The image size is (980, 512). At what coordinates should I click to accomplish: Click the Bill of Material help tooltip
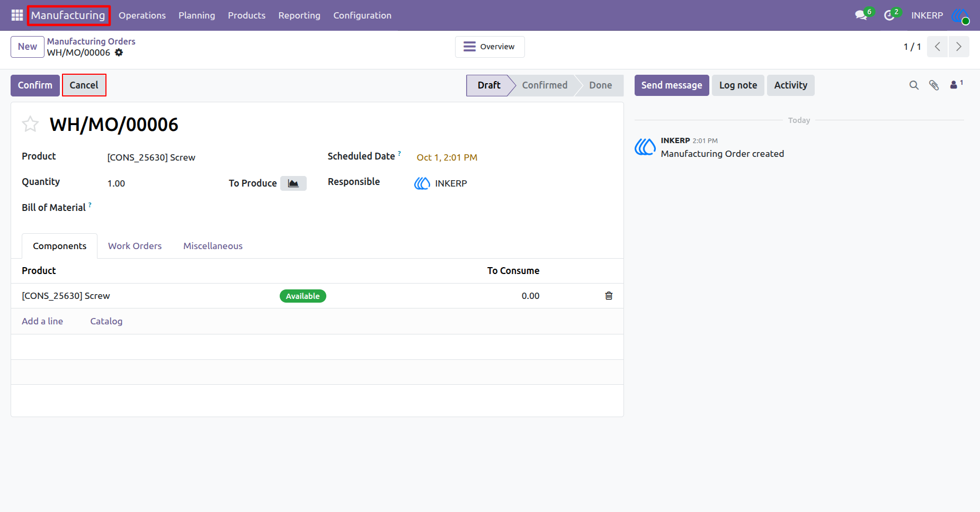tap(90, 205)
